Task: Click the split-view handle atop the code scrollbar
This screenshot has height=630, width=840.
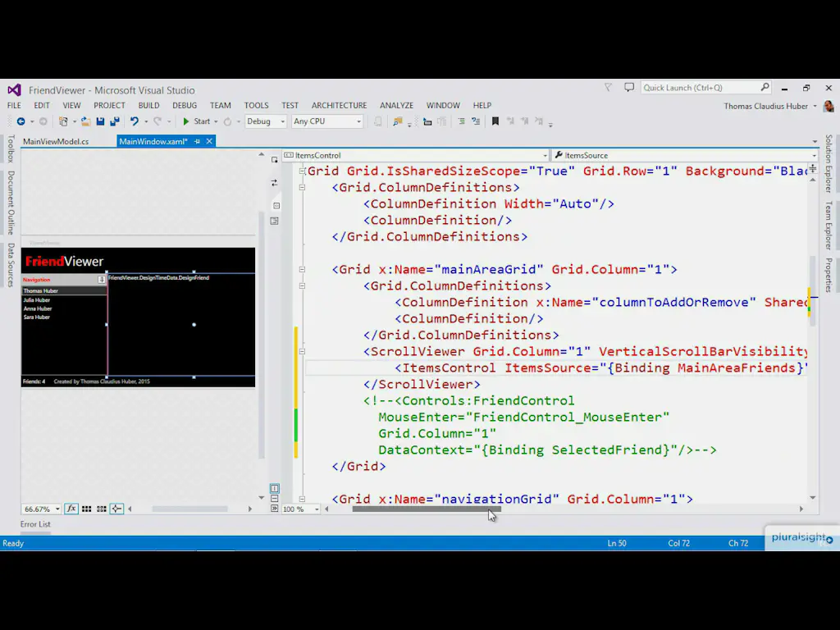Action: click(813, 168)
